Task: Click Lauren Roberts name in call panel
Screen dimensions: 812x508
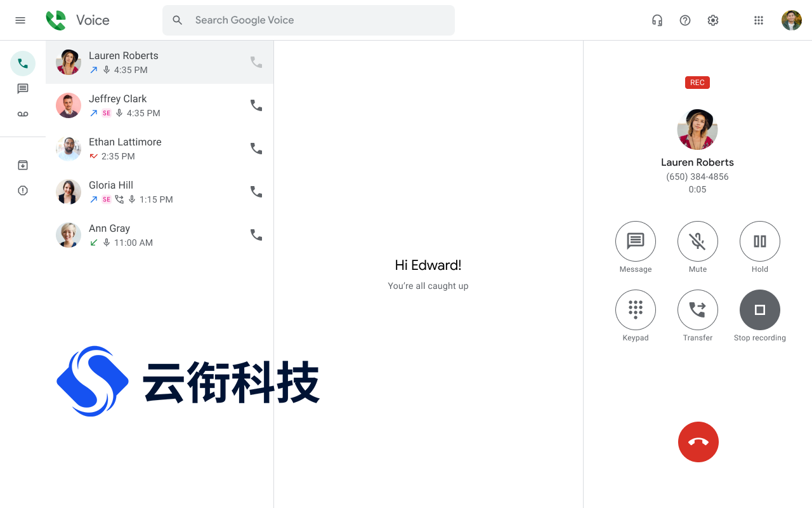Action: [x=697, y=162]
